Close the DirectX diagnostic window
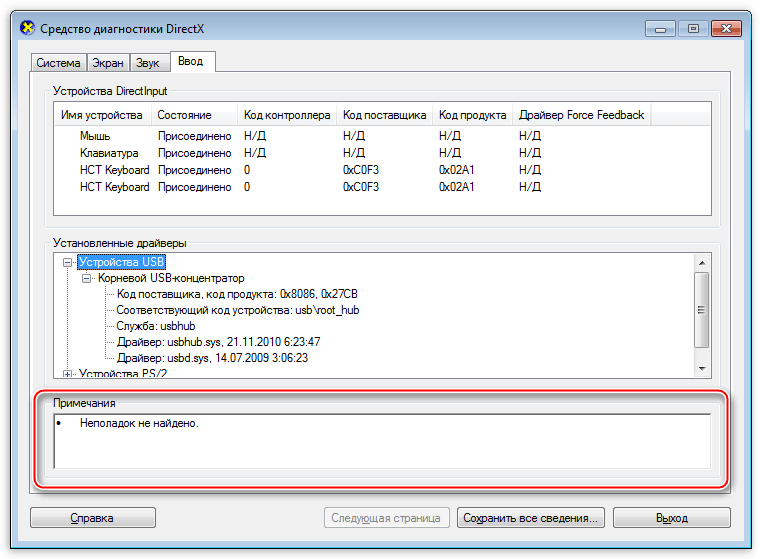This screenshot has width=762, height=559. pyautogui.click(x=726, y=29)
